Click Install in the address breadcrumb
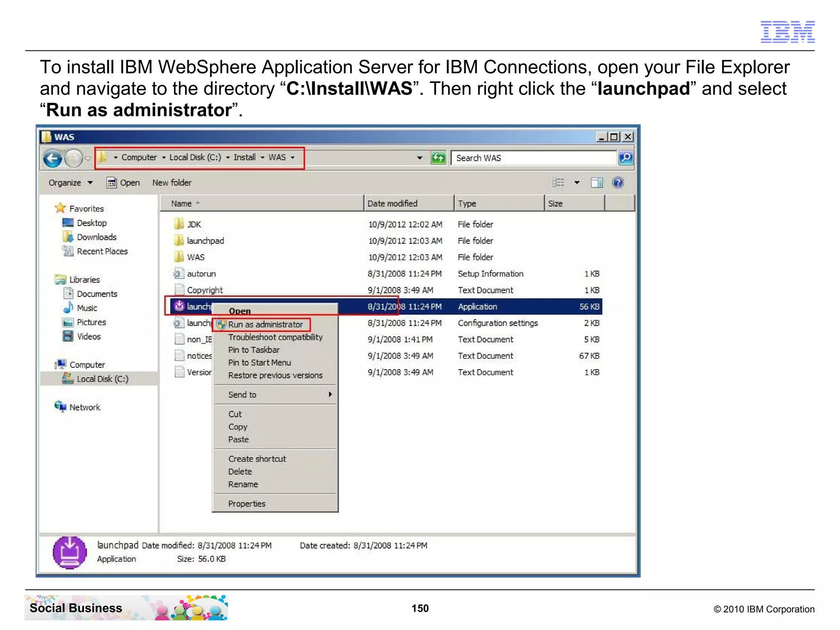Viewport: 840px width, 630px height. point(244,157)
